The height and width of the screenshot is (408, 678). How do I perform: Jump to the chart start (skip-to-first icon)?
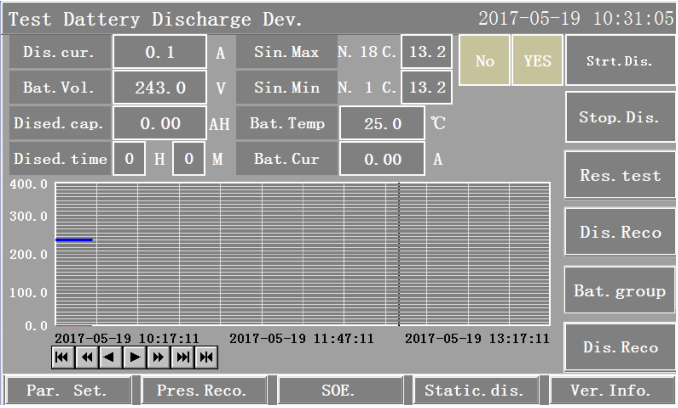[x=62, y=356]
